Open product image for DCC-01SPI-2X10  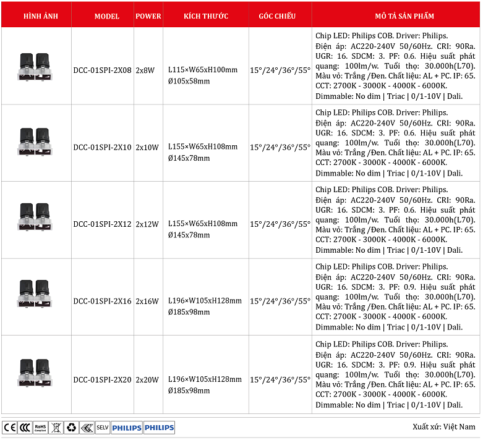pyautogui.click(x=35, y=142)
